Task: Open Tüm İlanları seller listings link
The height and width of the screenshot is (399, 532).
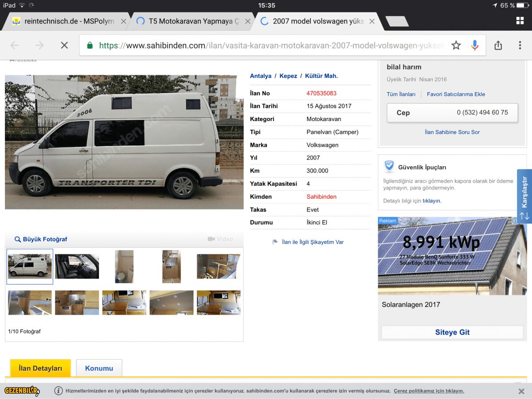Action: tap(401, 94)
